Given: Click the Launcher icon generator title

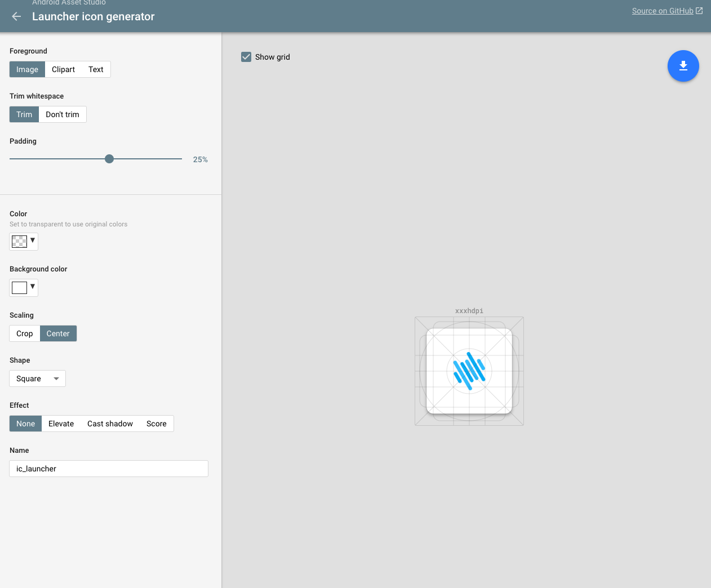Looking at the screenshot, I should click(93, 16).
